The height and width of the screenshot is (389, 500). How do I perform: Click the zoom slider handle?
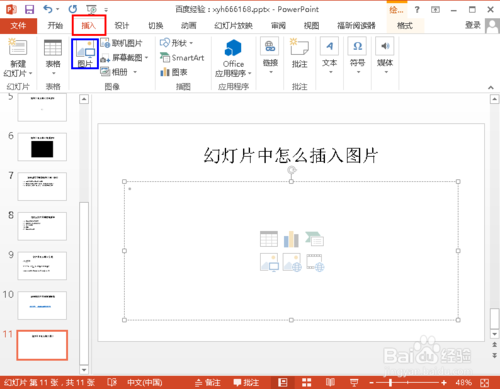(x=390, y=383)
